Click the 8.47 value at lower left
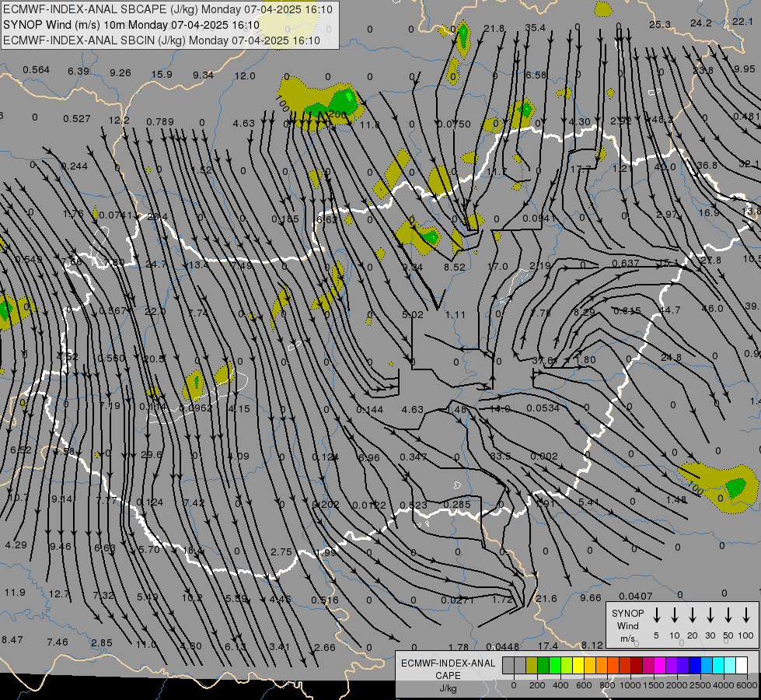 point(12,640)
